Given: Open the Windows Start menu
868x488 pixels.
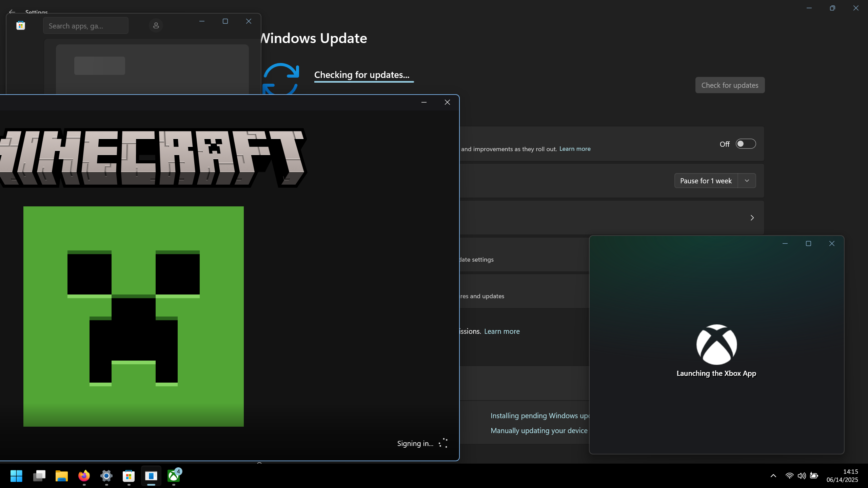Looking at the screenshot, I should tap(16, 476).
